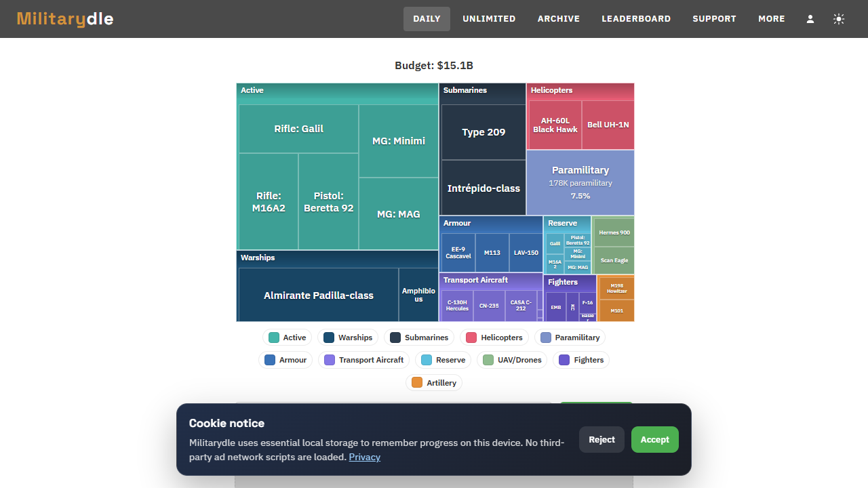Click Pistol: Beretta 92 cell in Active

[329, 202]
